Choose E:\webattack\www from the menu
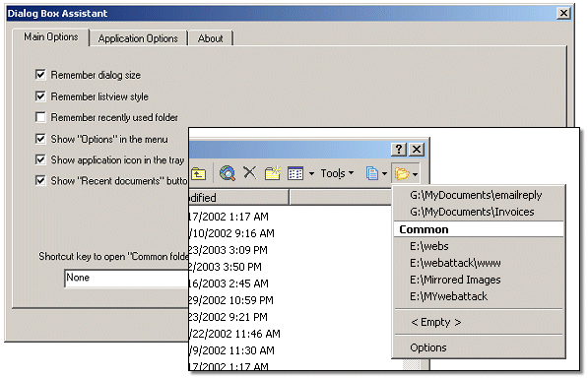Image resolution: width=588 pixels, height=378 pixels. (x=479, y=263)
